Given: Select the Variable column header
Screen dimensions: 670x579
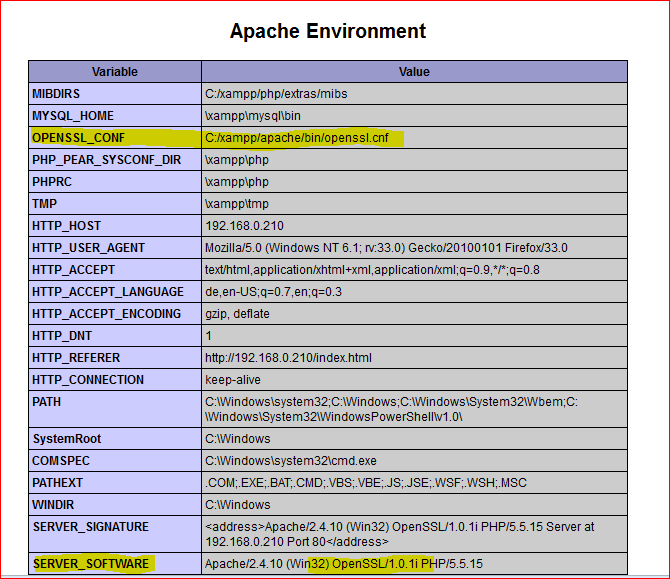Looking at the screenshot, I should [x=115, y=71].
